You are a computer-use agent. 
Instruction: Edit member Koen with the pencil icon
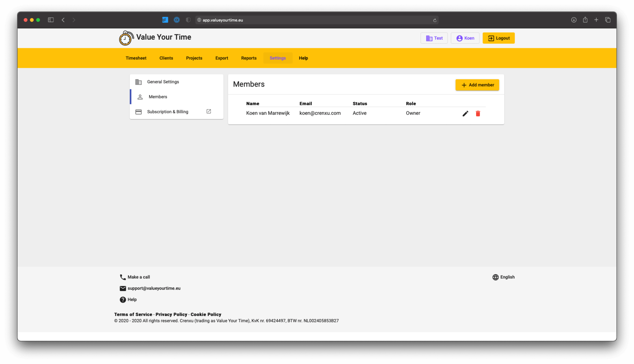465,113
